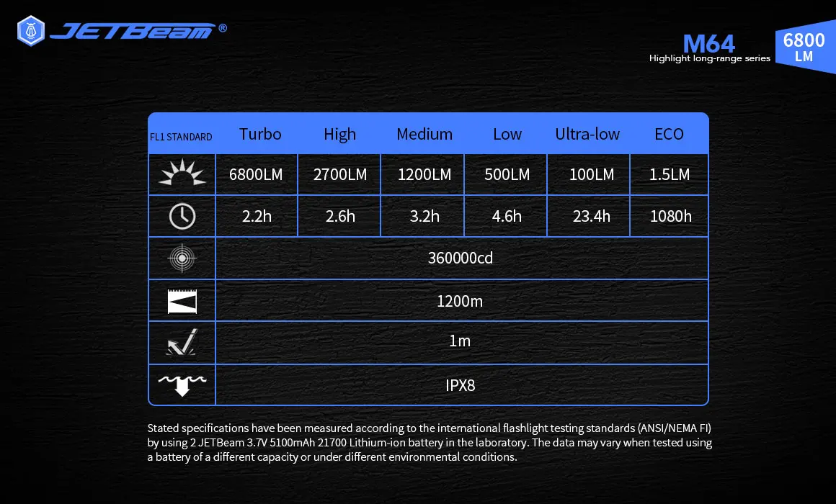The height and width of the screenshot is (504, 836).
Task: Select the Medium column header
Action: pos(424,134)
